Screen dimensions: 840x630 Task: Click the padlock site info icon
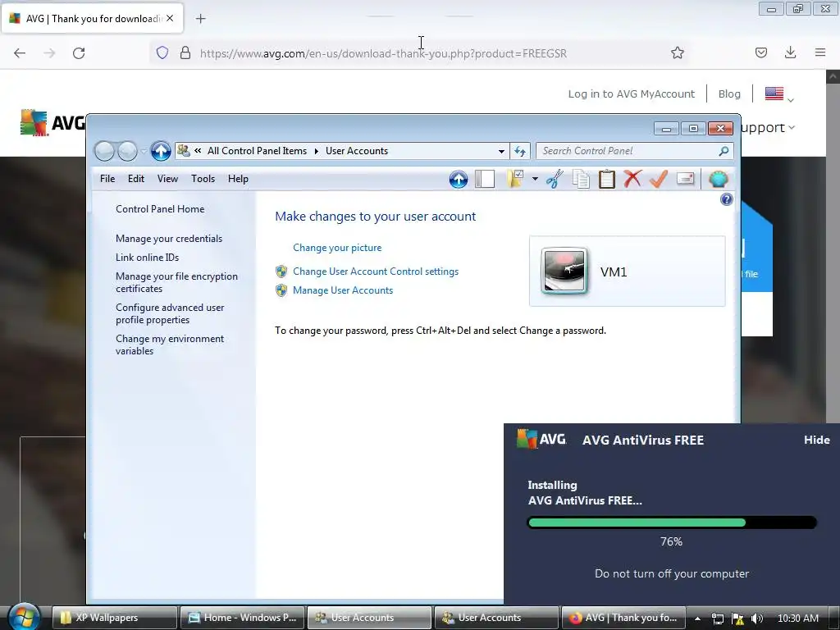(x=185, y=52)
